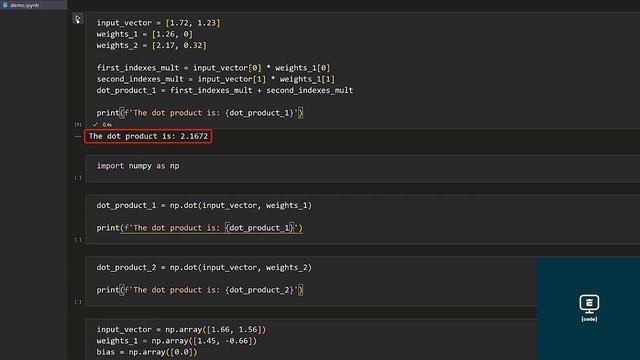Click the line 'weights_1 = np.array([1.45, -0.66])'

point(177,341)
